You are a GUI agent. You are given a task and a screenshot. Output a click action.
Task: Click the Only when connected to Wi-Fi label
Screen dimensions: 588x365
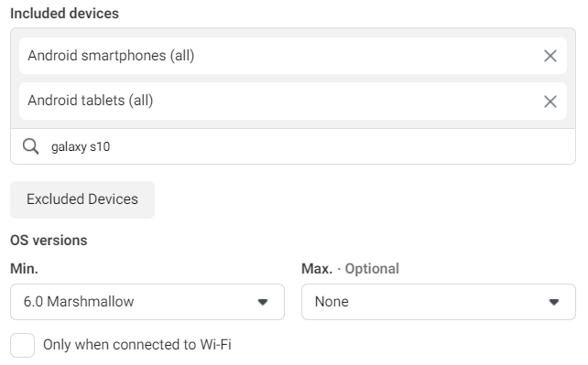137,345
